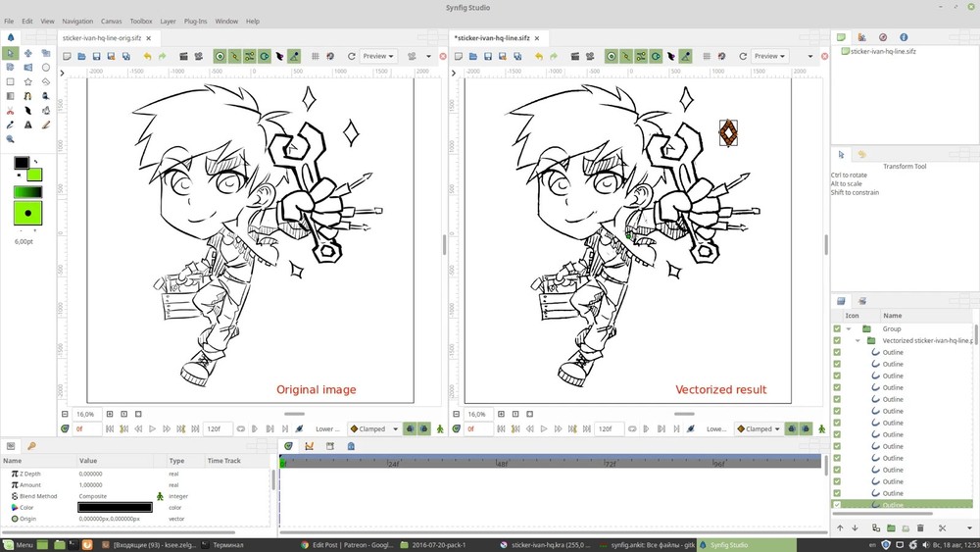980x552 pixels.
Task: Toggle checkbox of the Vectorized sticker-ivan-hq-line layer
Action: tap(837, 340)
